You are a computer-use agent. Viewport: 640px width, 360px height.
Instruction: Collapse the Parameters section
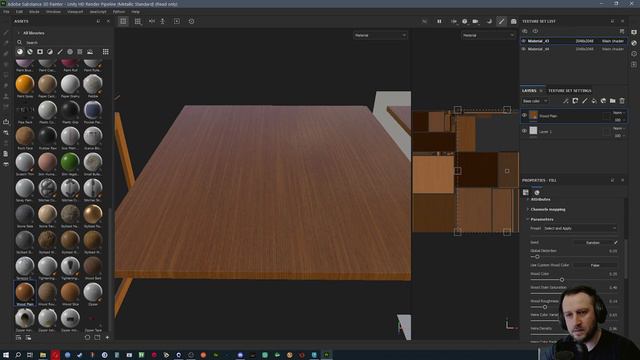pyautogui.click(x=542, y=219)
